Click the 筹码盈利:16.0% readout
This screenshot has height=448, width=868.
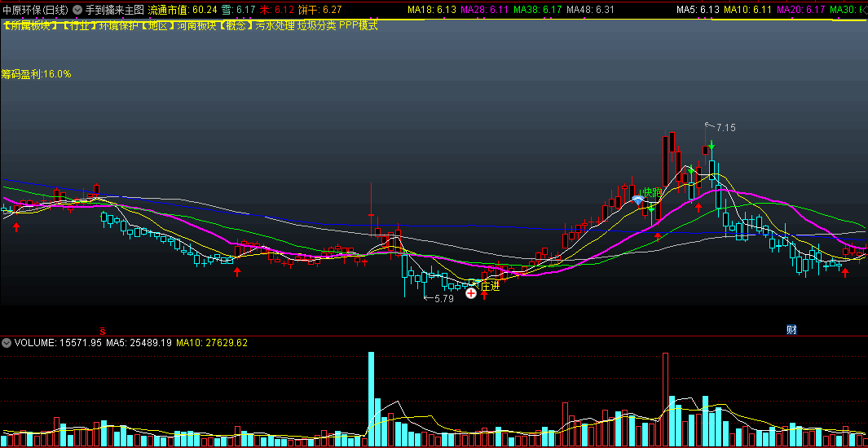click(x=37, y=74)
